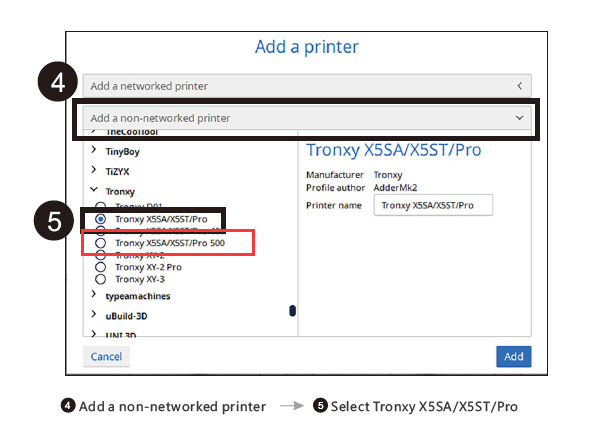598x433 pixels.
Task: Click the Add button
Action: tap(513, 356)
